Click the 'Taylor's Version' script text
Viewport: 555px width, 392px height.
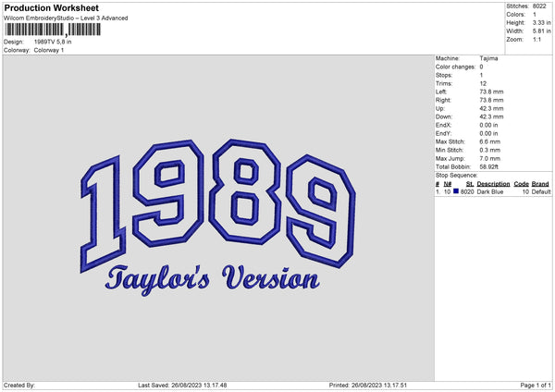pyautogui.click(x=213, y=280)
